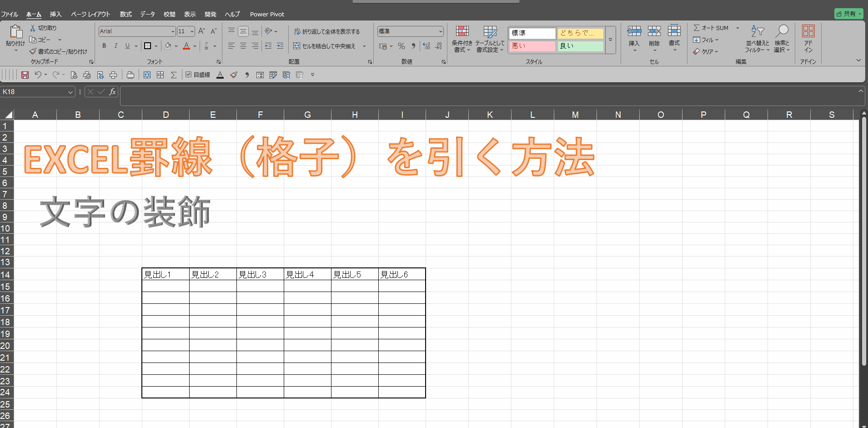This screenshot has width=868, height=428.
Task: Click the Bold formatting icon
Action: [104, 46]
